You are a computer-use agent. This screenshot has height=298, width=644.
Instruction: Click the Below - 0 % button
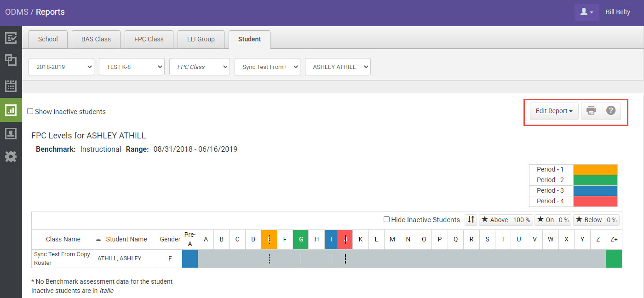pos(596,220)
